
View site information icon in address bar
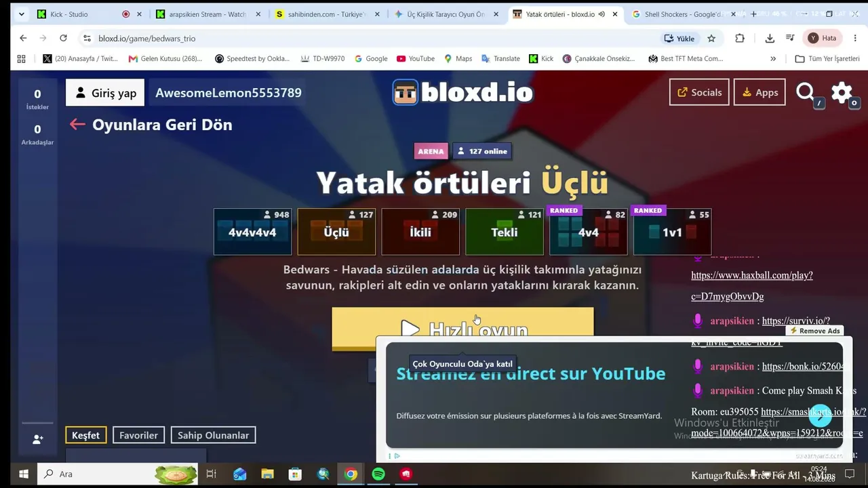[87, 39]
